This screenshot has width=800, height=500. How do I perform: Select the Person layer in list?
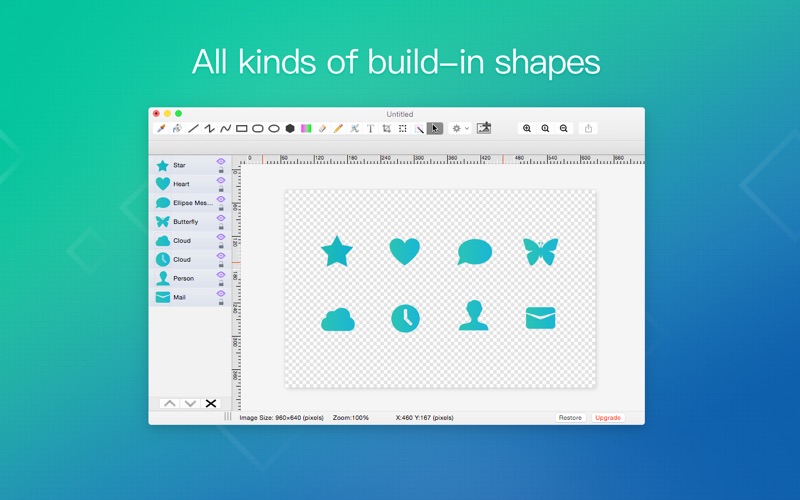pos(184,278)
